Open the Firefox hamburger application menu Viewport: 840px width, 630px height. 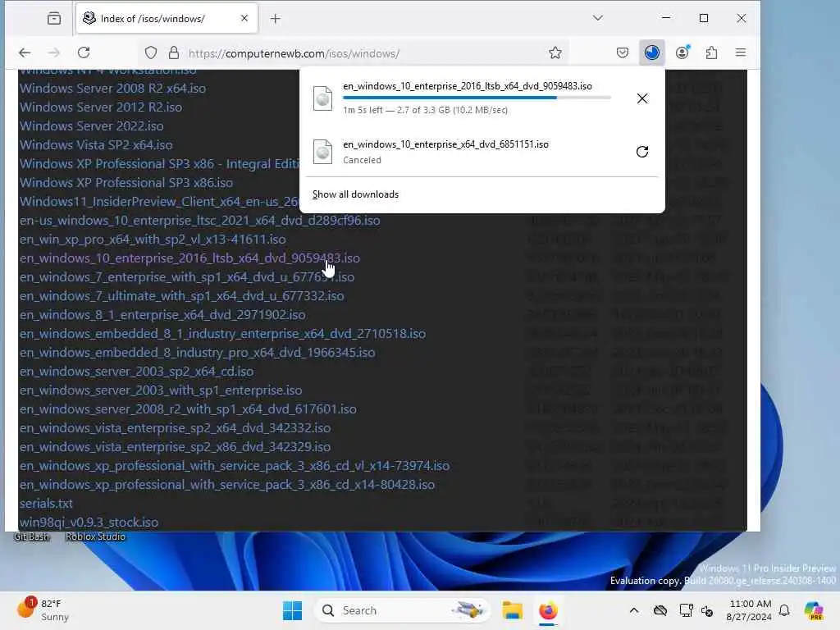click(x=741, y=52)
